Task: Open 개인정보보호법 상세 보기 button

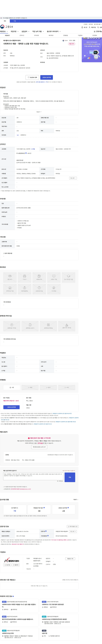Action: [x=39, y=447]
